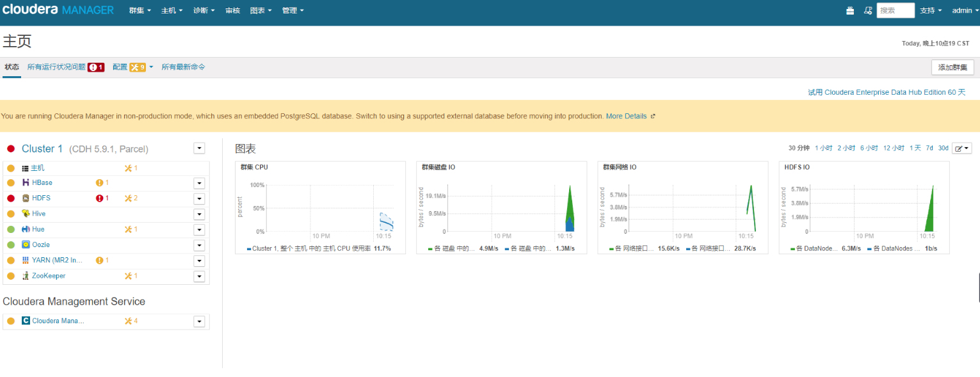Click the ZooKeeper service icon
The height and width of the screenshot is (377, 980).
point(26,275)
